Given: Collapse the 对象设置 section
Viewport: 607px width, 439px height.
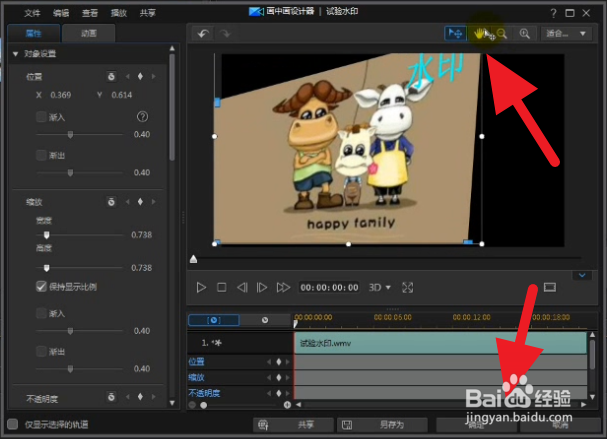Looking at the screenshot, I should pos(15,54).
